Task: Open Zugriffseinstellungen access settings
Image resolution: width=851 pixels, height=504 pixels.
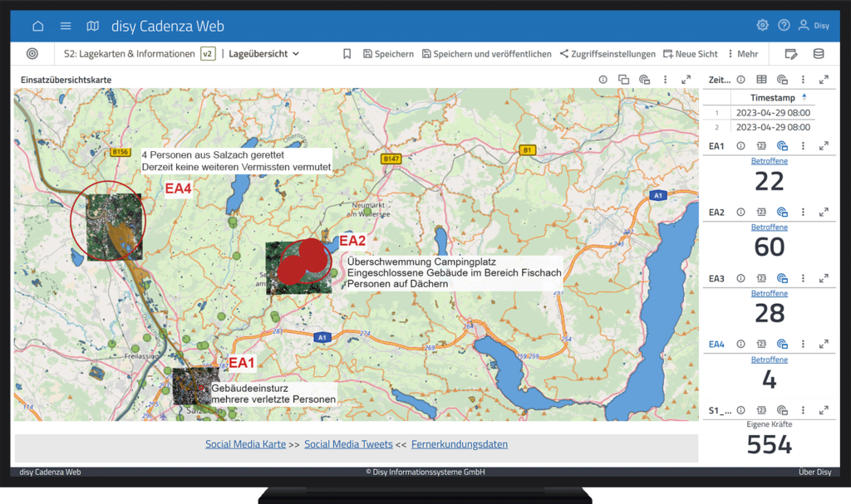Action: tap(608, 54)
